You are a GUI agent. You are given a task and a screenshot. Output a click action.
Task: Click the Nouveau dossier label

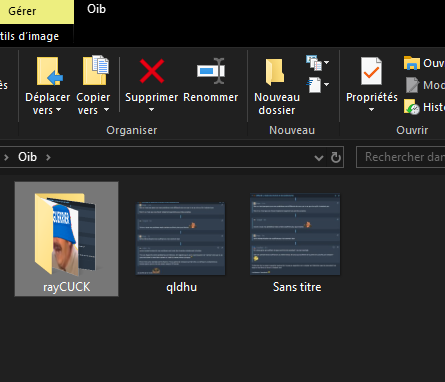277,103
